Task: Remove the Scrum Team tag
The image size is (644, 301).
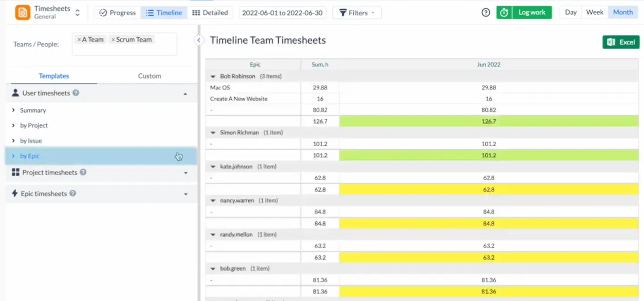Action: [x=113, y=40]
